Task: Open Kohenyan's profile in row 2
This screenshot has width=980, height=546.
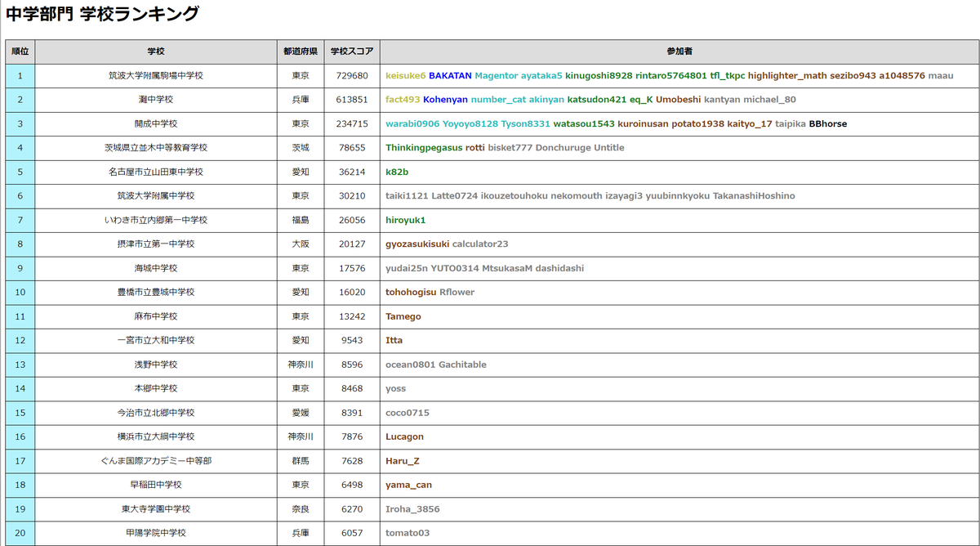Action: pyautogui.click(x=445, y=100)
